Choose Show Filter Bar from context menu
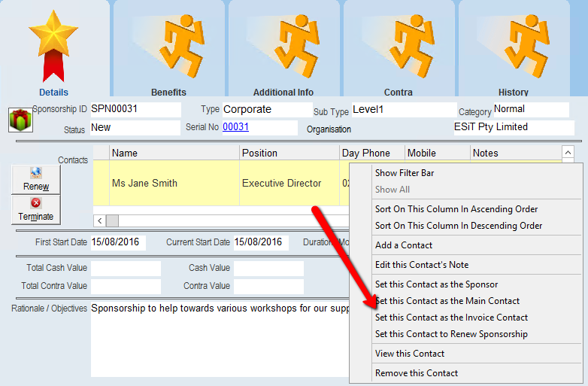The width and height of the screenshot is (588, 386). [405, 173]
